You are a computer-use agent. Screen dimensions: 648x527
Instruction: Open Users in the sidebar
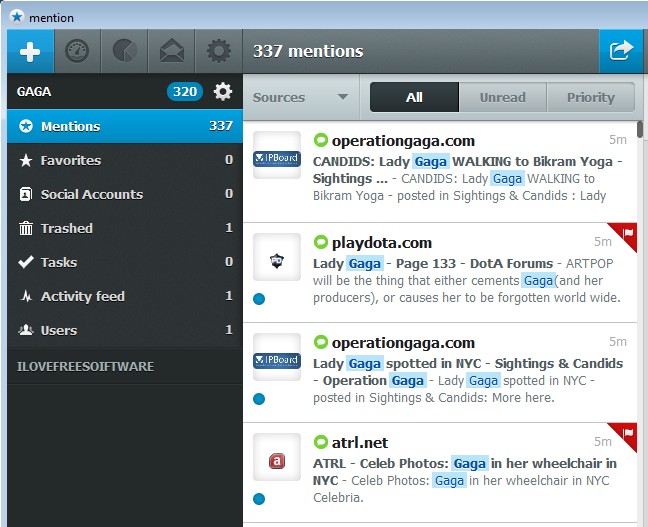[x=125, y=330]
